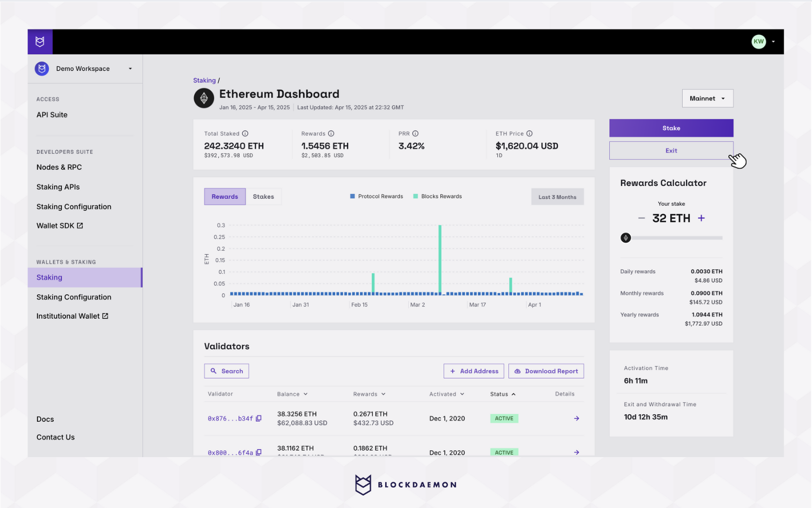Sort validators by Balance column
The width and height of the screenshot is (812, 508).
tap(292, 394)
